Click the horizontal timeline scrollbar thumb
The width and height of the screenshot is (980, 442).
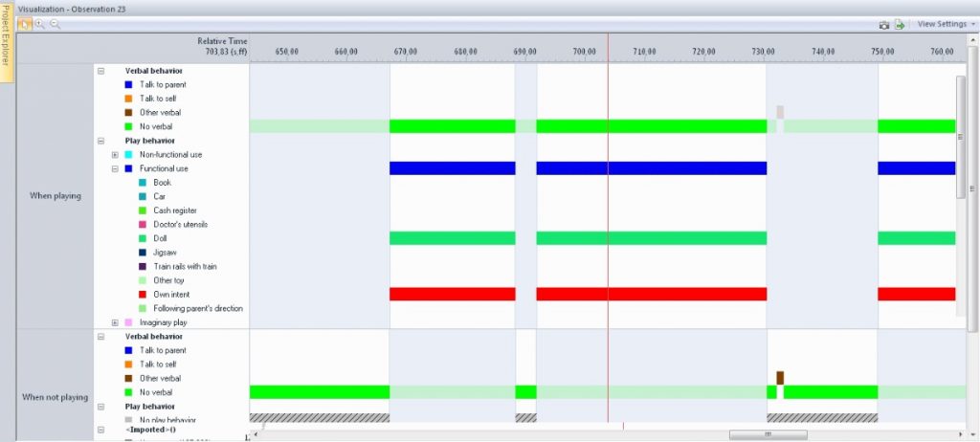click(768, 434)
